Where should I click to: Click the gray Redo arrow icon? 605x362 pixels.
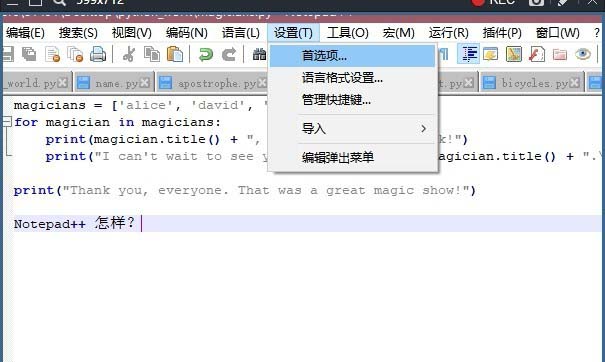228,54
